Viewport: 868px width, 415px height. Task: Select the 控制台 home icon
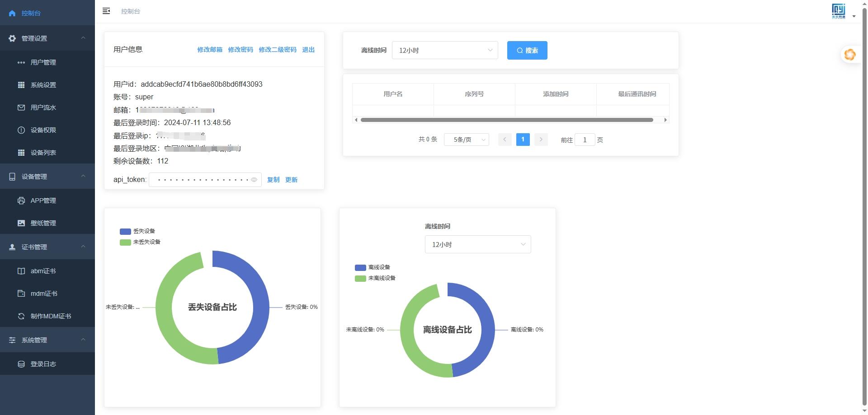point(12,13)
